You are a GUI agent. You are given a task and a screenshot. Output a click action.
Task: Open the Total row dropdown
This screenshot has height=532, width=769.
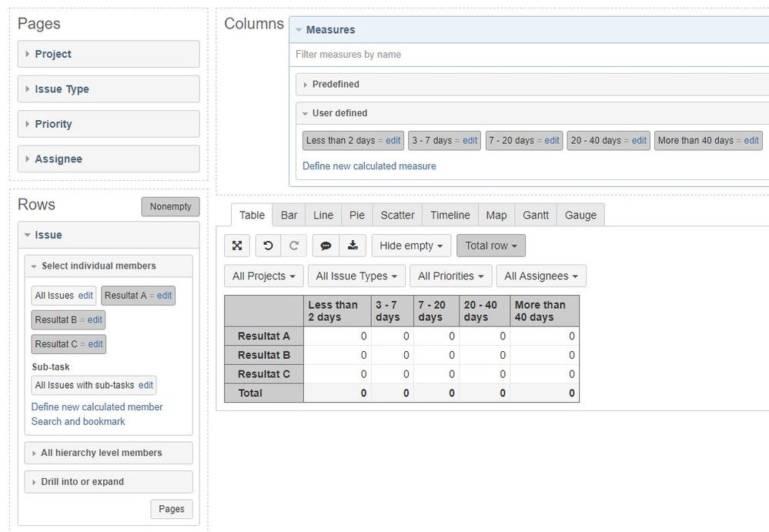pyautogui.click(x=491, y=246)
